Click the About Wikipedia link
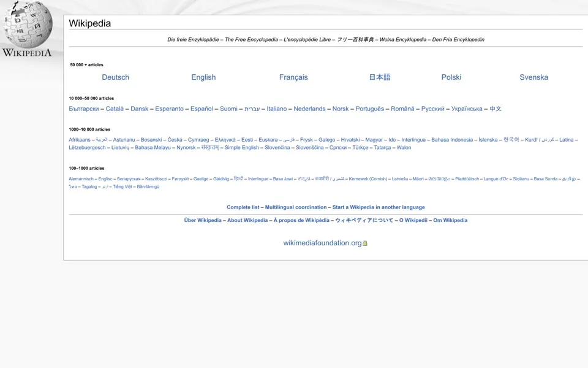The width and height of the screenshot is (588, 368). point(247,220)
